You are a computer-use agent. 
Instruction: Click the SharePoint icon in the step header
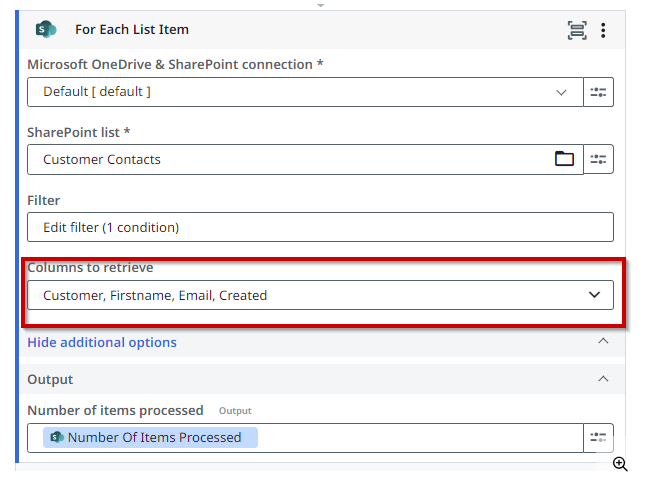46,30
